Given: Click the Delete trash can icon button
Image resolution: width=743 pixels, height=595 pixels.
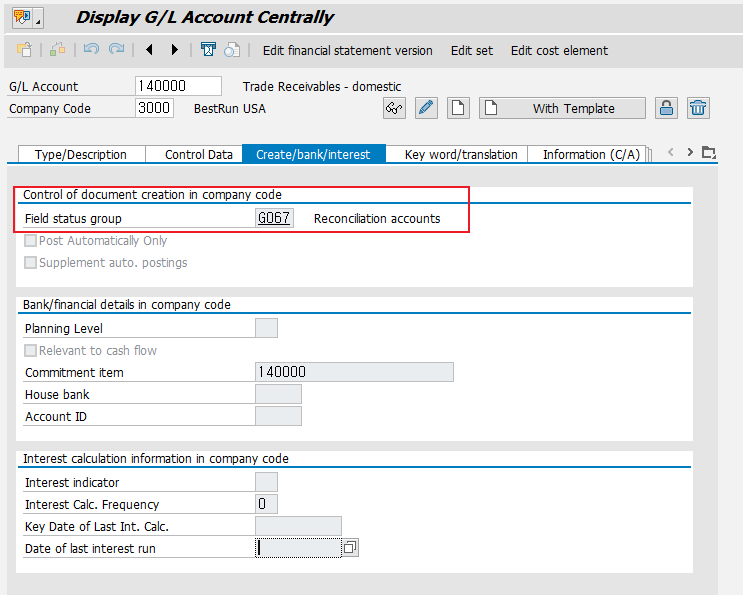Looking at the screenshot, I should point(698,108).
